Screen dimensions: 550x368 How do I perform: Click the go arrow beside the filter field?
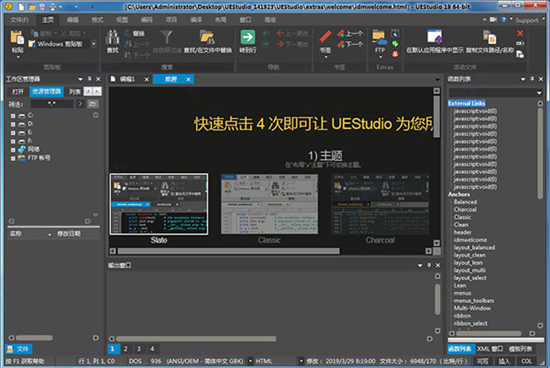point(80,104)
